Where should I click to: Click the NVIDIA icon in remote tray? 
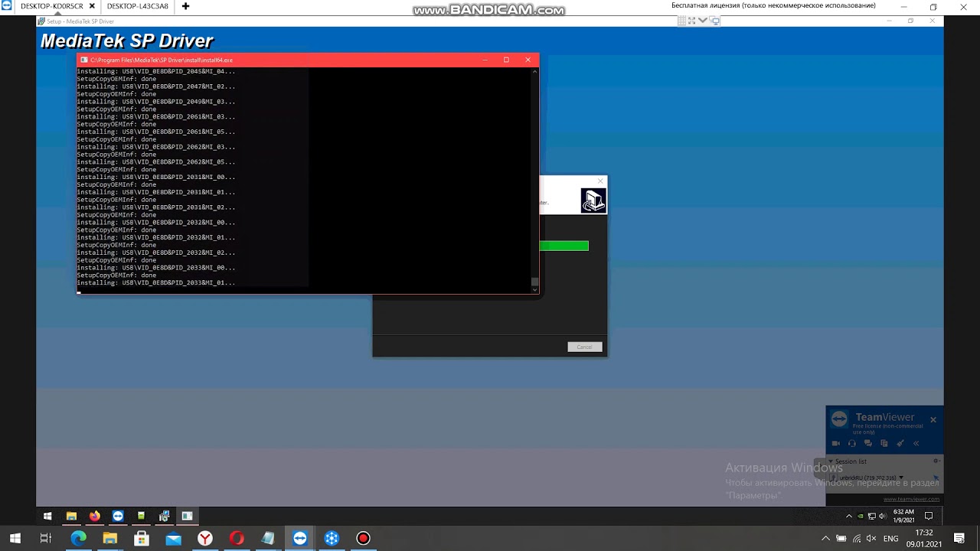[861, 516]
